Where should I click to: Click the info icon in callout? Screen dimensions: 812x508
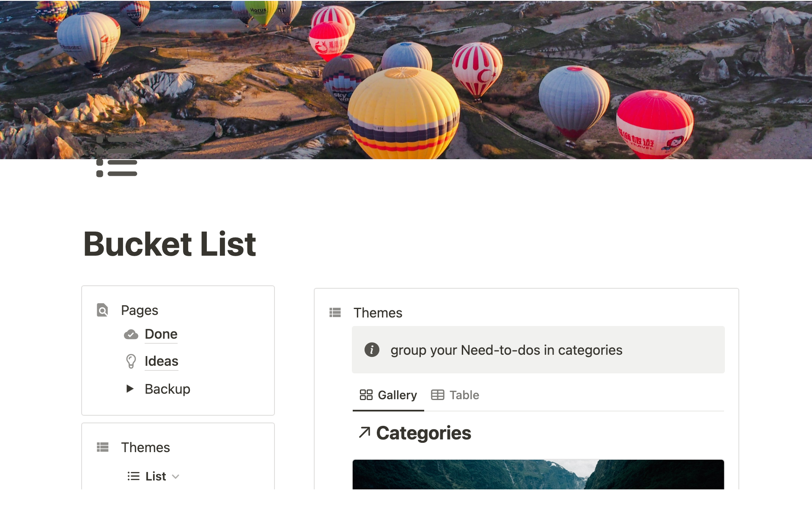point(372,350)
